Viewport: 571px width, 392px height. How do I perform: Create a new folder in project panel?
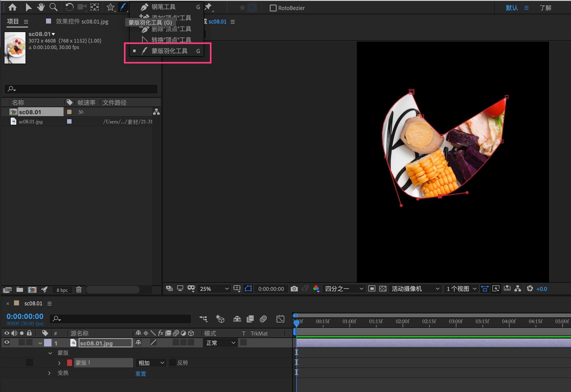[20, 290]
